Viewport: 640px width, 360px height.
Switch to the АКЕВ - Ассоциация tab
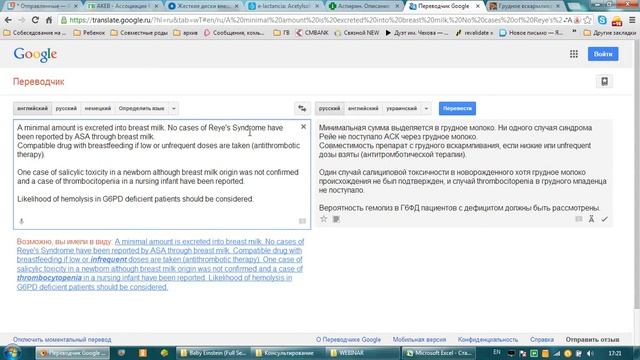(122, 6)
